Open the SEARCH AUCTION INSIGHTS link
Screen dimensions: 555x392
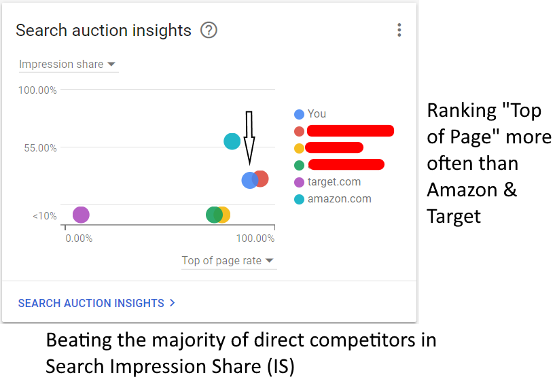(91, 303)
